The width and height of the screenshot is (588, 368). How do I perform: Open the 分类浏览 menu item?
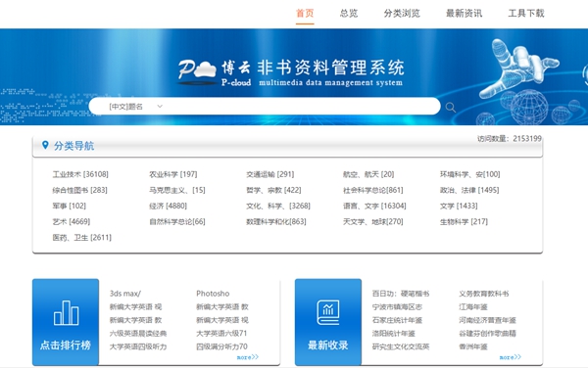tap(402, 14)
